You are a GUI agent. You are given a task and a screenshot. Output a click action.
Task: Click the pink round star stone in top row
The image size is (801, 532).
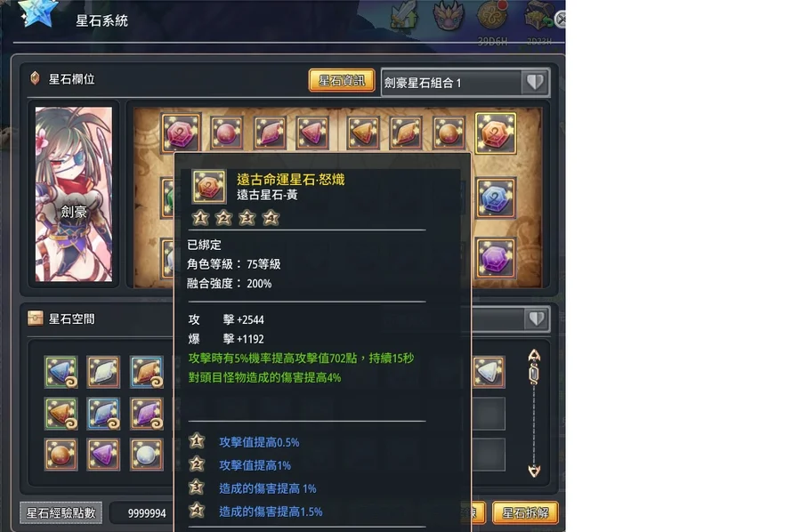[x=226, y=133]
